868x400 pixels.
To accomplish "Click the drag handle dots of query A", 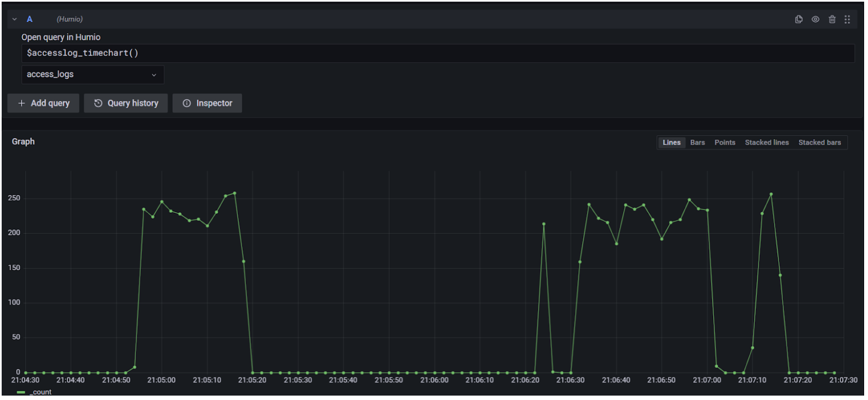I will pos(847,19).
